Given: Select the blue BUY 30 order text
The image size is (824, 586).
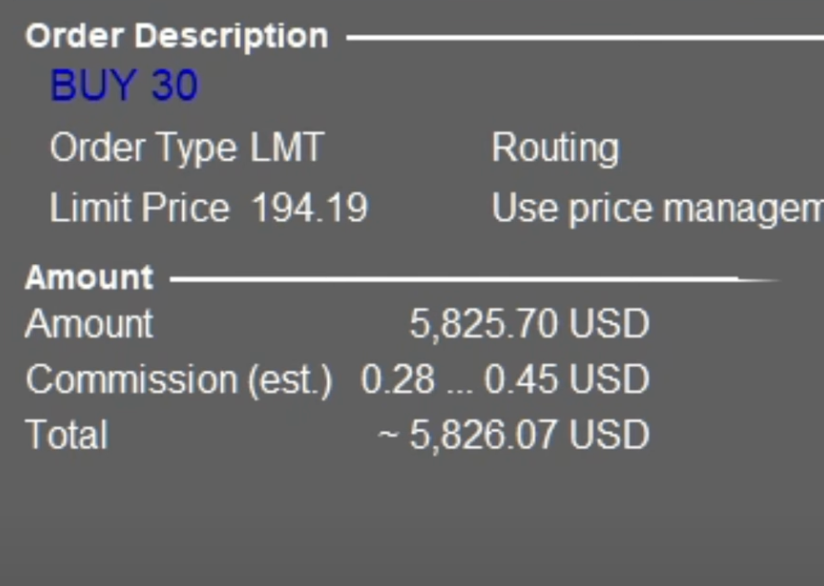Looking at the screenshot, I should 124,86.
